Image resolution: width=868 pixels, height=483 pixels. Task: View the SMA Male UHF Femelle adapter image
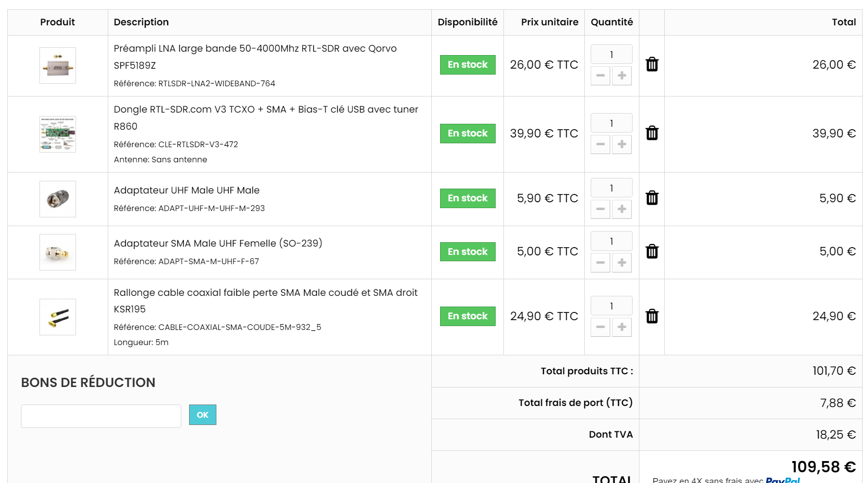coord(58,252)
